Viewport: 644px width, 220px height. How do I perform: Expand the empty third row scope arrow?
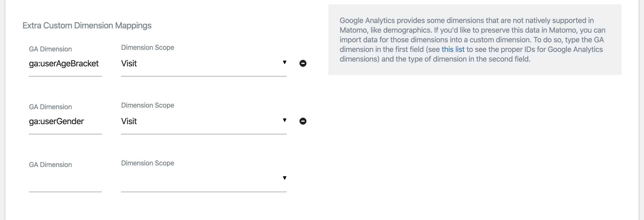point(284,178)
